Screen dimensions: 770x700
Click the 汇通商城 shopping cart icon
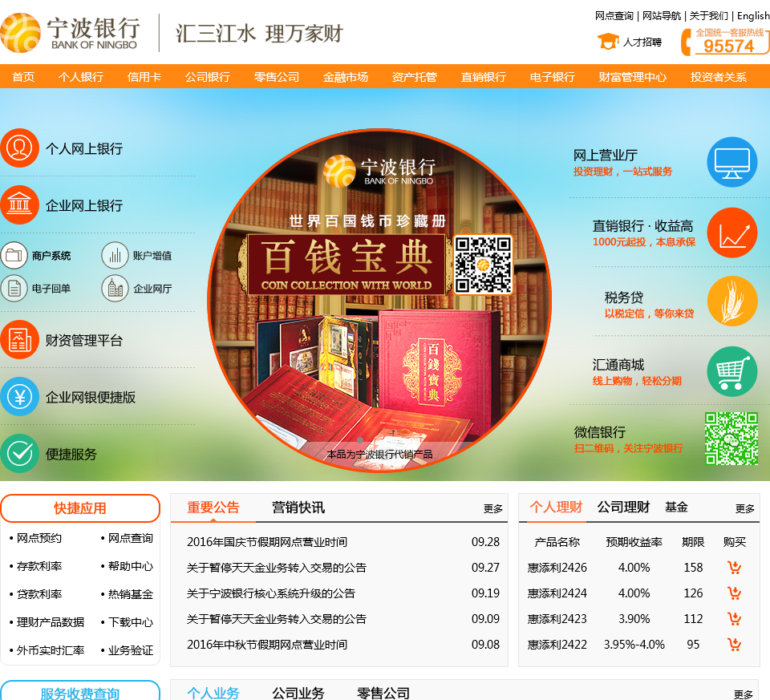click(x=732, y=371)
